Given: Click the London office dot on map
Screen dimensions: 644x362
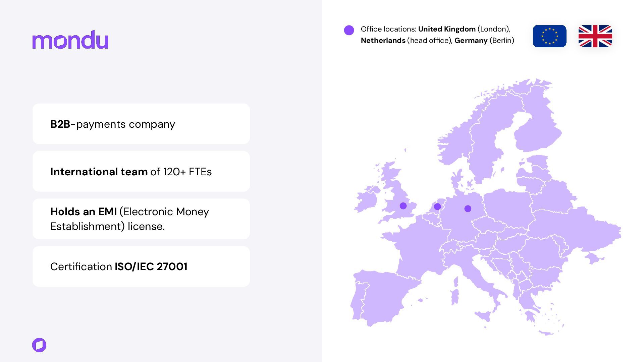Looking at the screenshot, I should point(403,206).
